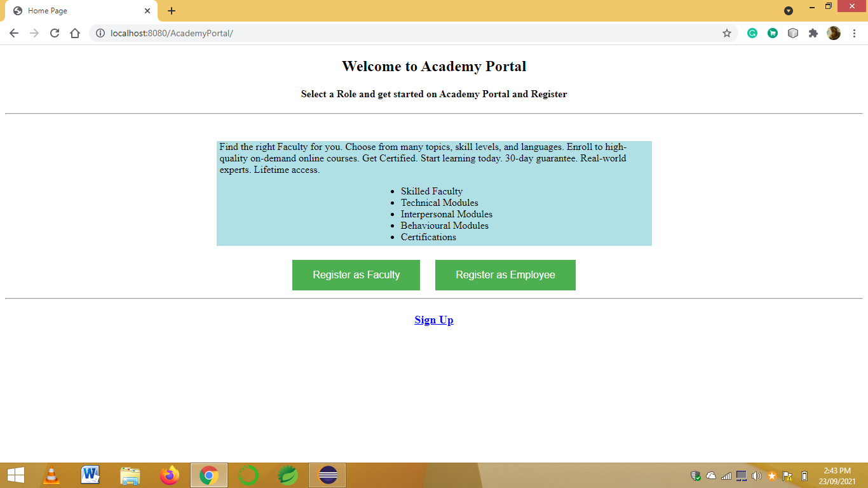Click the Certifications list item
Viewport: 868px width, 488px height.
[428, 237]
